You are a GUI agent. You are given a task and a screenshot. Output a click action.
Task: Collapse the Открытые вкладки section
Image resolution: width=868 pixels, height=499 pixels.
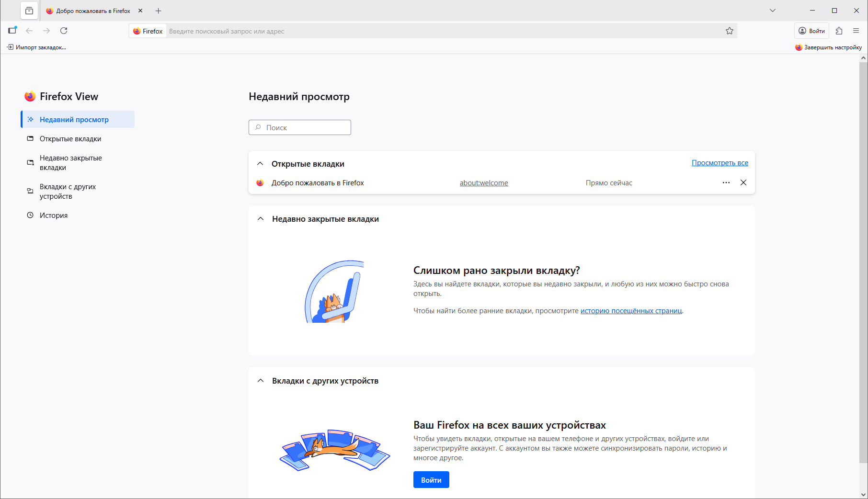pyautogui.click(x=260, y=164)
